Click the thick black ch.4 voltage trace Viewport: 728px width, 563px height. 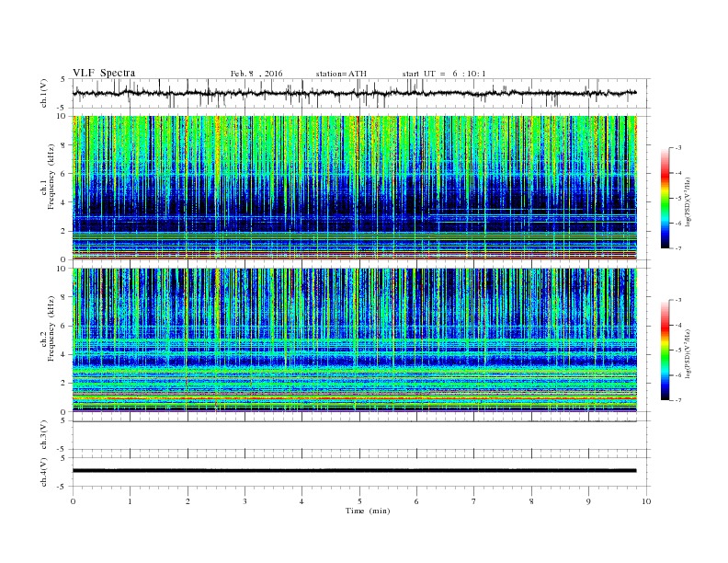[355, 471]
